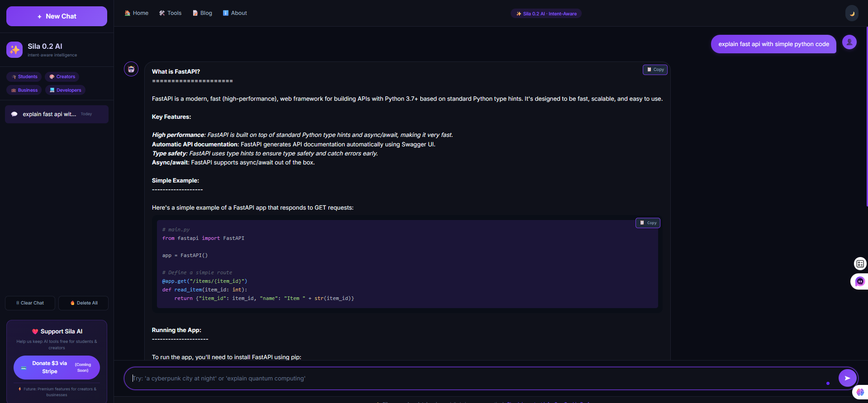This screenshot has width=868, height=403.
Task: Open the Home nav item
Action: tap(137, 13)
